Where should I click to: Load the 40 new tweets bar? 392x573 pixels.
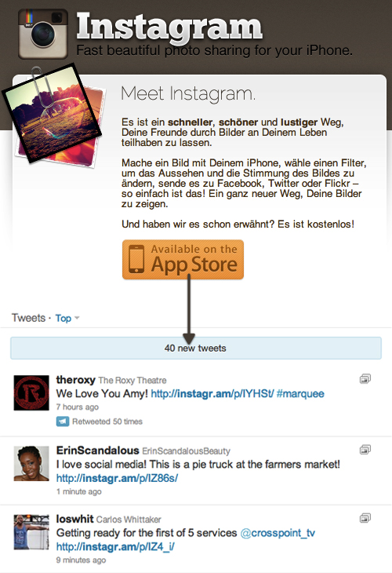pyautogui.click(x=196, y=348)
